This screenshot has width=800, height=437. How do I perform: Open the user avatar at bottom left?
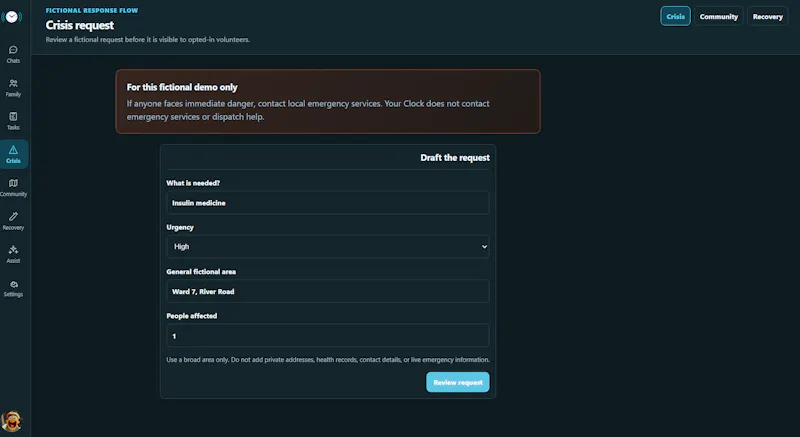tap(11, 422)
